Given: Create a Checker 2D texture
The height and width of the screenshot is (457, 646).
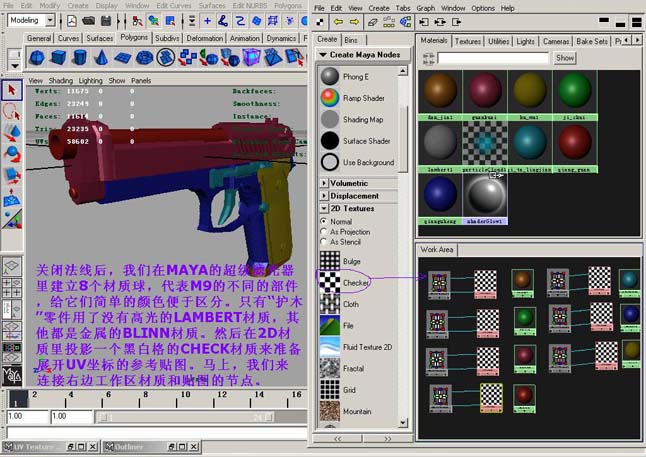Looking at the screenshot, I should (x=330, y=283).
